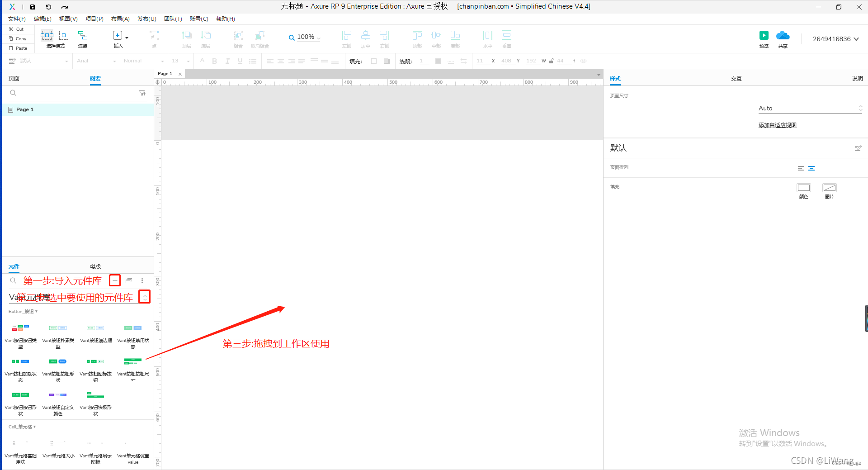Click Cut in the clipboard toolbar
The image size is (868, 470).
pyautogui.click(x=16, y=29)
